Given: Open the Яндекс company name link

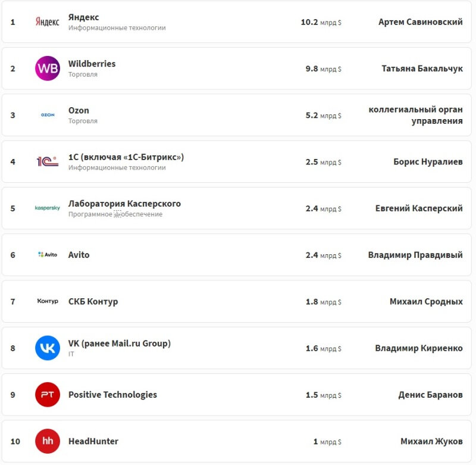Looking at the screenshot, I should pyautogui.click(x=84, y=17).
